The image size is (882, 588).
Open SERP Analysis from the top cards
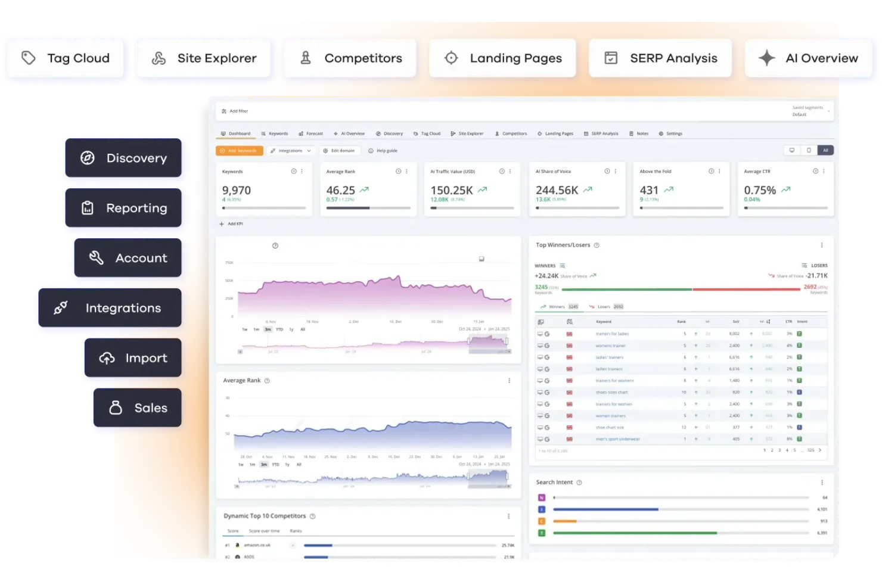coord(660,58)
